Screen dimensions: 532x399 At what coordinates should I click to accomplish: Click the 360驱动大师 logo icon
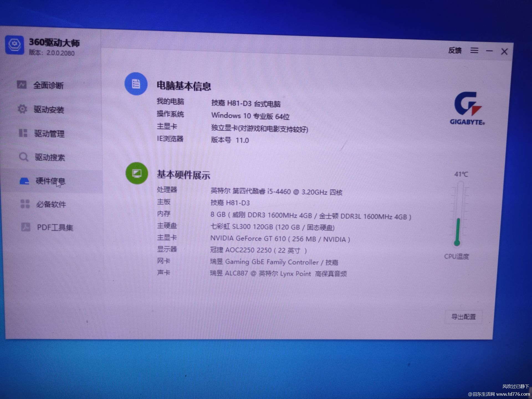(14, 45)
